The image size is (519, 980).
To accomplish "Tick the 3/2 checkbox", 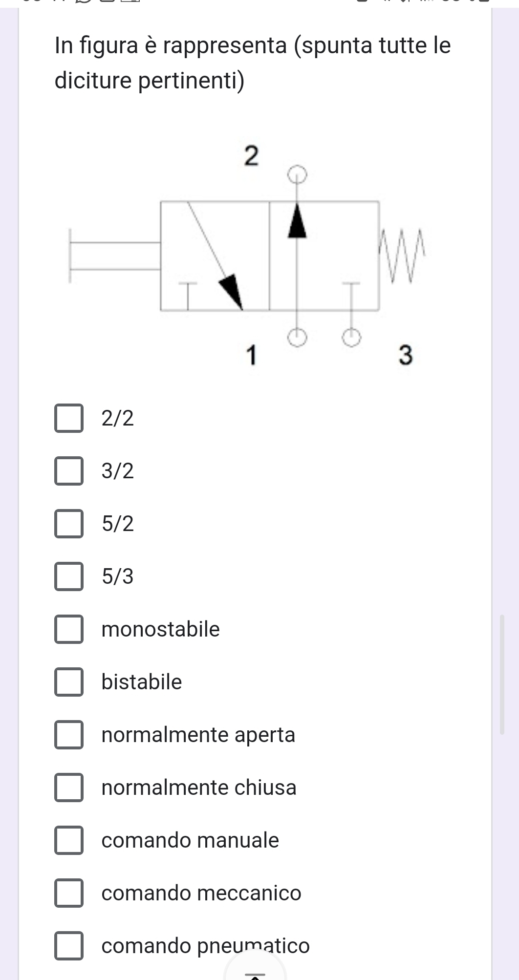I will (x=69, y=471).
